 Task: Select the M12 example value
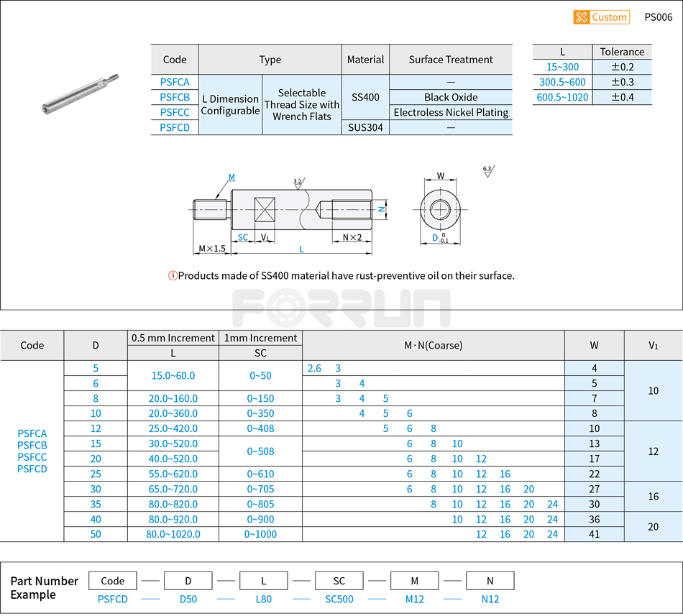pyautogui.click(x=414, y=598)
